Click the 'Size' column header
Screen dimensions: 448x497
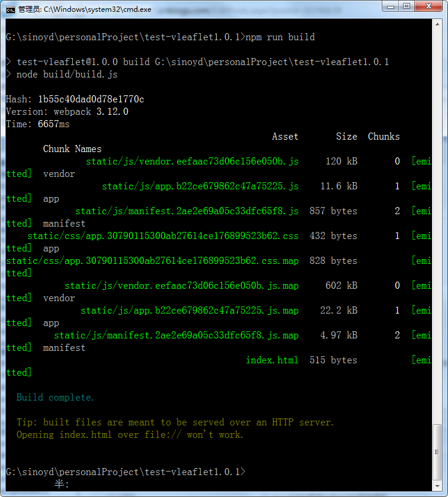point(347,137)
